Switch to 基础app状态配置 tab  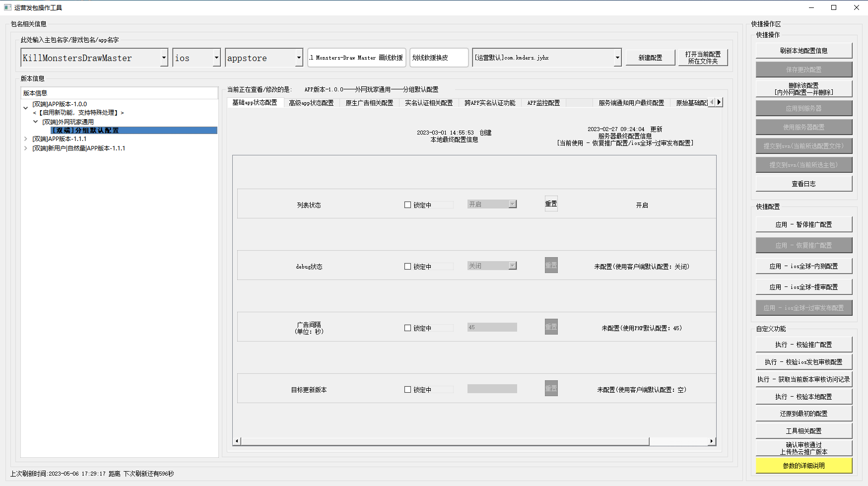click(255, 102)
